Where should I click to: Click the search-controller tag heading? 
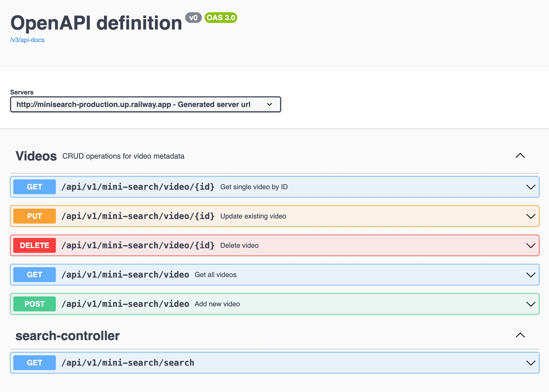[68, 336]
